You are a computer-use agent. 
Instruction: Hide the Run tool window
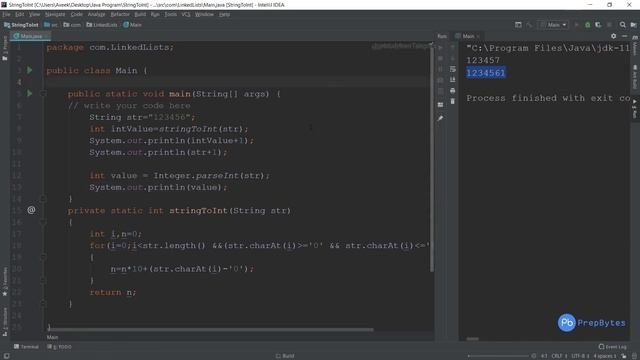point(624,36)
